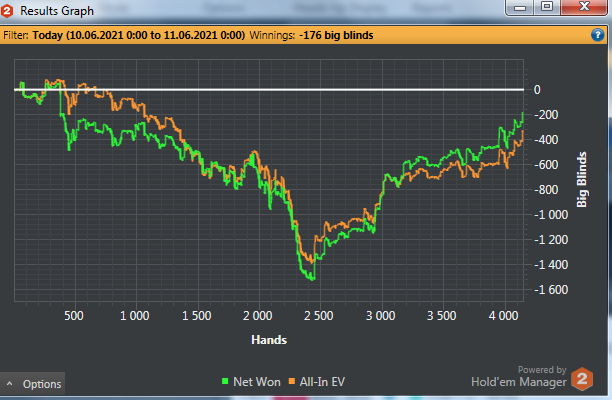
Task: Click the 2 500 hands axis label
Action: point(318,315)
